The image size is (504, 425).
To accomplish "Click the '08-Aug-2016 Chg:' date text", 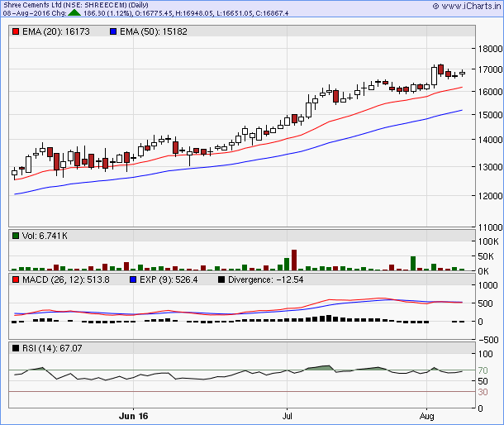I will tap(35, 13).
